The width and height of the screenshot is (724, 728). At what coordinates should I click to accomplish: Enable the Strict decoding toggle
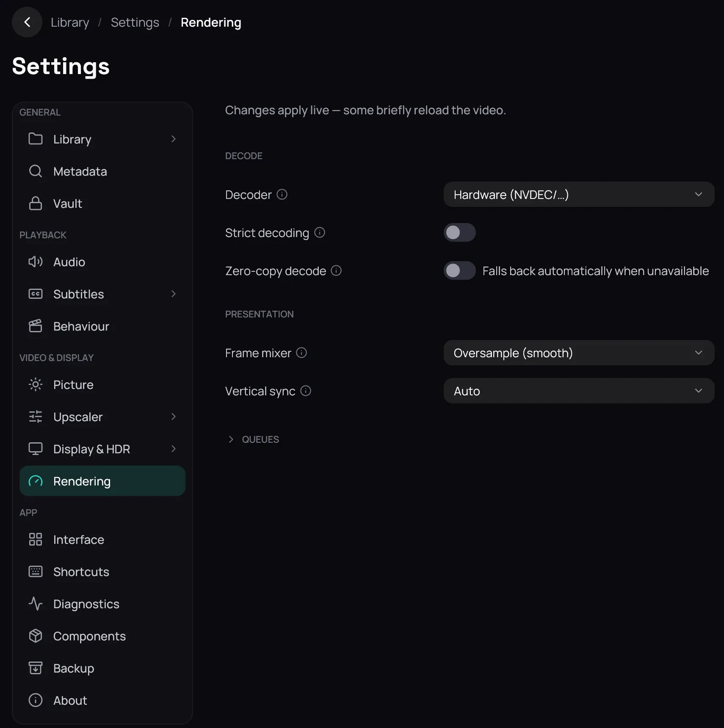click(460, 232)
